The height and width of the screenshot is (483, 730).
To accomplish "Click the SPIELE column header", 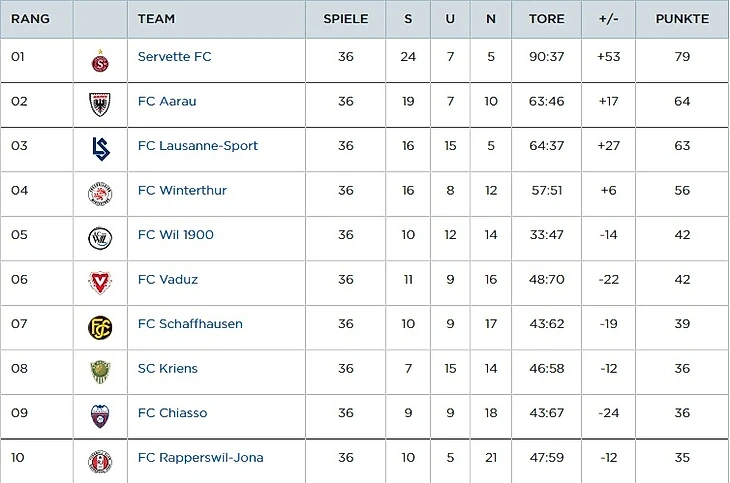I will point(345,19).
